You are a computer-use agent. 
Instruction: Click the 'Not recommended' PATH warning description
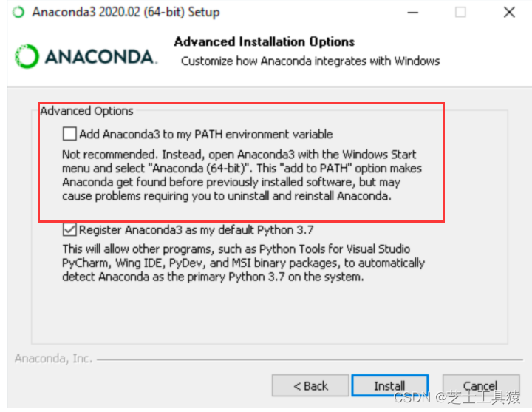242,175
